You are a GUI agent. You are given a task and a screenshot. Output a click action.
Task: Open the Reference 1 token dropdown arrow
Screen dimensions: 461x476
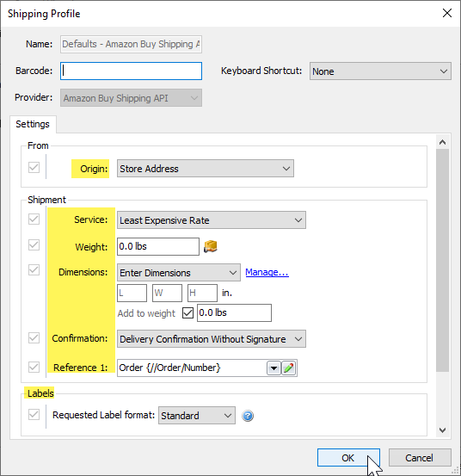click(x=274, y=368)
